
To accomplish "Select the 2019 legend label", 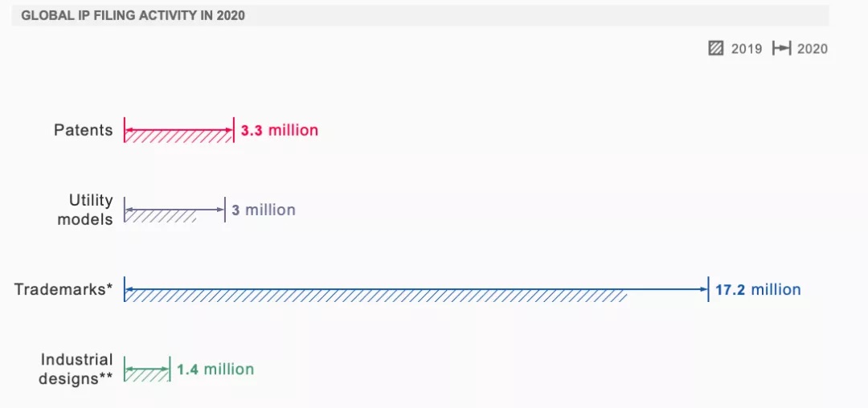I will click(x=746, y=49).
